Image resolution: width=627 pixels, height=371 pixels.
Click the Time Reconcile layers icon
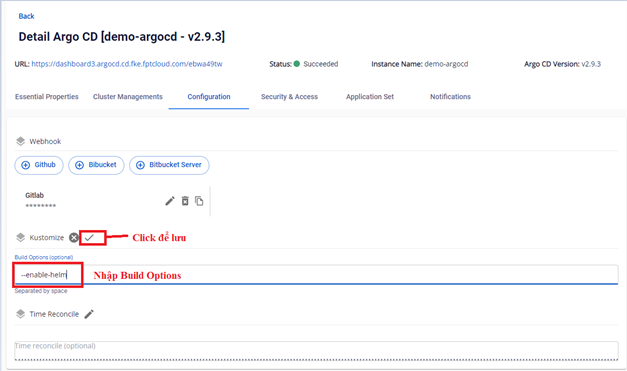click(x=20, y=314)
